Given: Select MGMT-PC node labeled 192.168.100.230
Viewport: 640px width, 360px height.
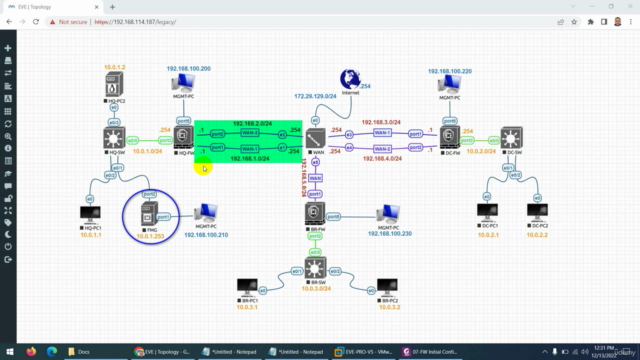Looking at the screenshot, I should pos(388,214).
